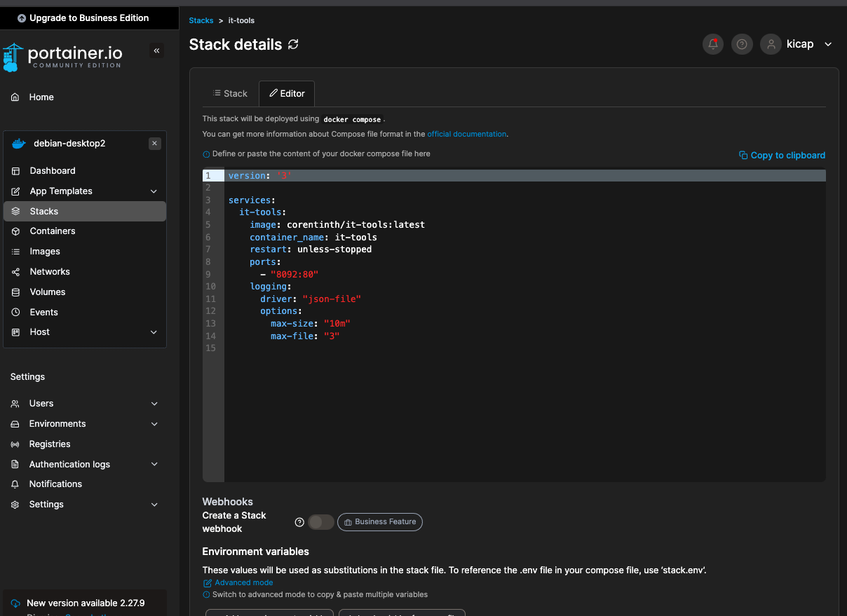
Task: Click the Events clock icon
Action: tap(15, 313)
